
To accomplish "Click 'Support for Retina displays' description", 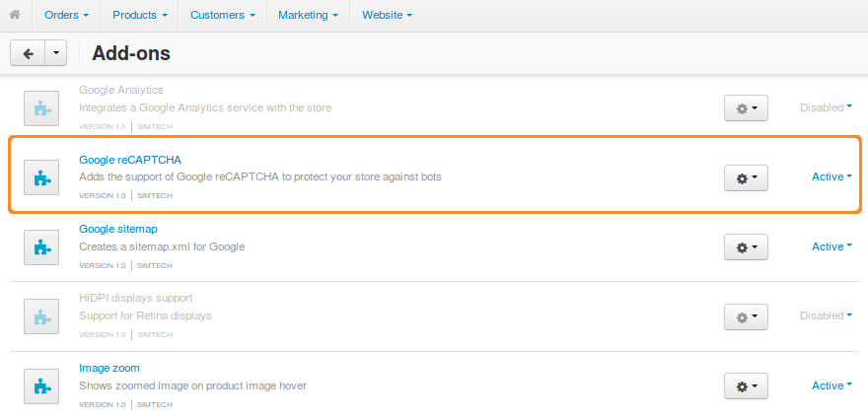I will tap(146, 315).
